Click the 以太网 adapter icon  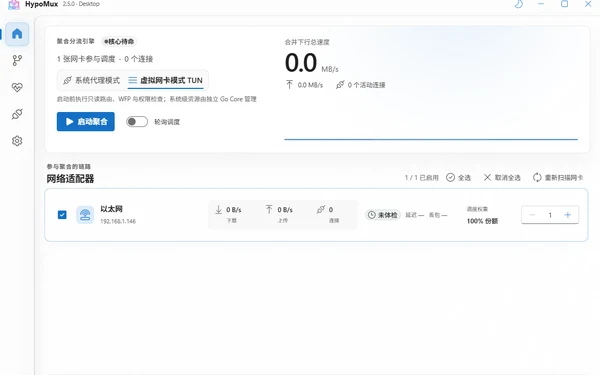click(x=85, y=215)
